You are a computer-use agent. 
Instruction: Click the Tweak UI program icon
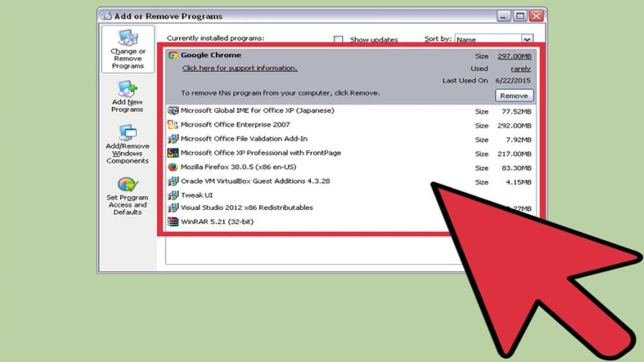(x=173, y=195)
